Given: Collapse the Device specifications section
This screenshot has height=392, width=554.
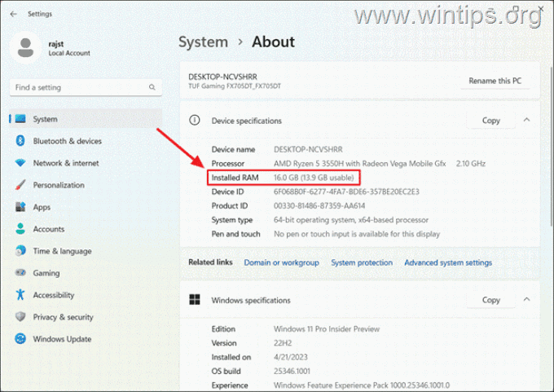Looking at the screenshot, I should pyautogui.click(x=526, y=120).
